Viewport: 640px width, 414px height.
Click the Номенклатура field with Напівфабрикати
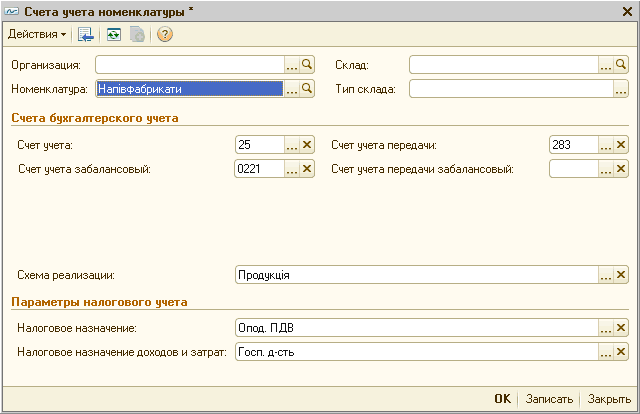coord(190,89)
